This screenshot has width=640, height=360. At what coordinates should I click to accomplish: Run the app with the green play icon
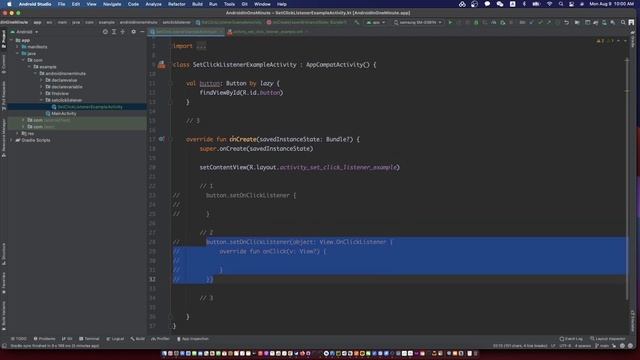click(x=450, y=22)
